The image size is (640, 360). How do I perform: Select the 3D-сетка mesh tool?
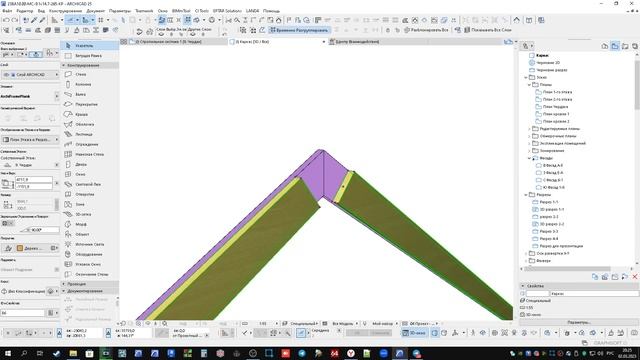tap(90, 214)
